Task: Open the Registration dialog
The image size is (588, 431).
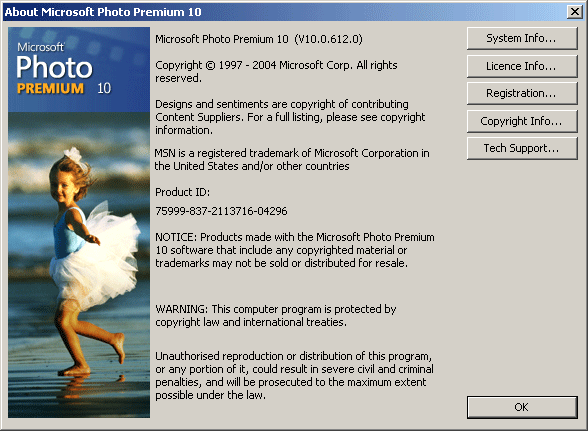Action: (x=522, y=93)
